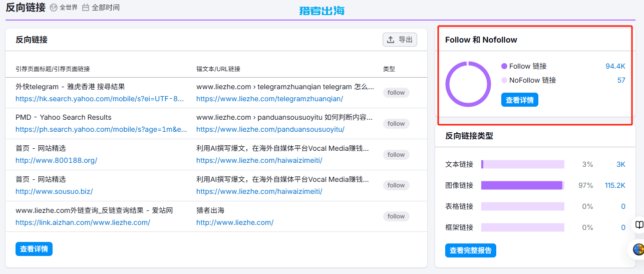Open the 查看完整报告 full report
Screen dimensions: 644x274
coord(470,250)
